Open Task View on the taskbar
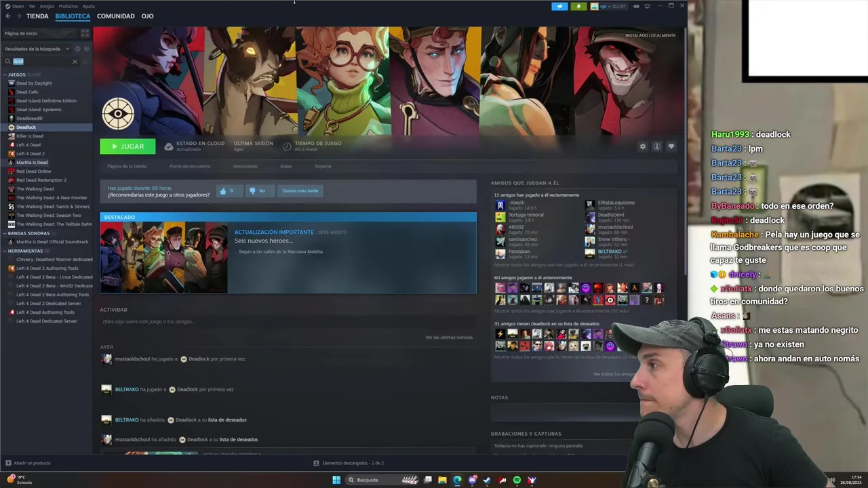Viewport: 868px width, 488px height. coord(428,480)
